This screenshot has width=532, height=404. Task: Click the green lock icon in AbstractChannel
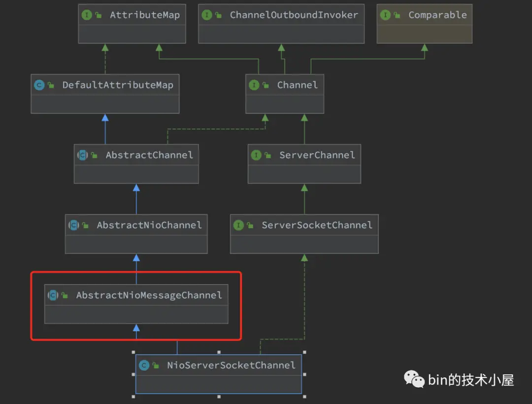(94, 155)
